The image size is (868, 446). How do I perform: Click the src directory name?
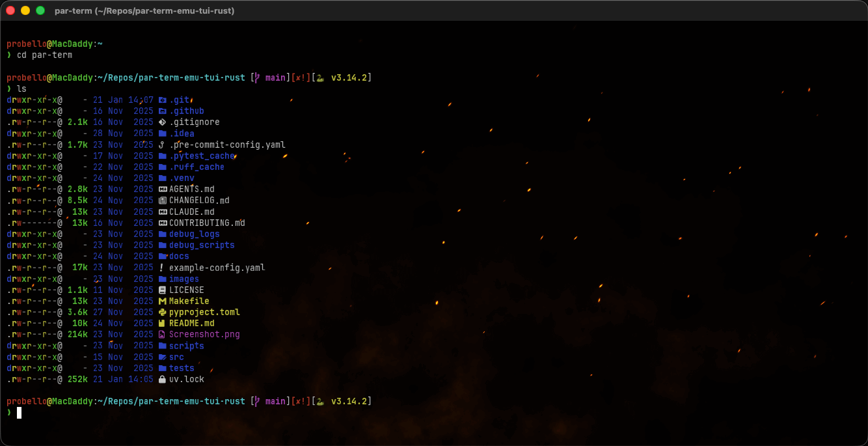click(x=176, y=357)
